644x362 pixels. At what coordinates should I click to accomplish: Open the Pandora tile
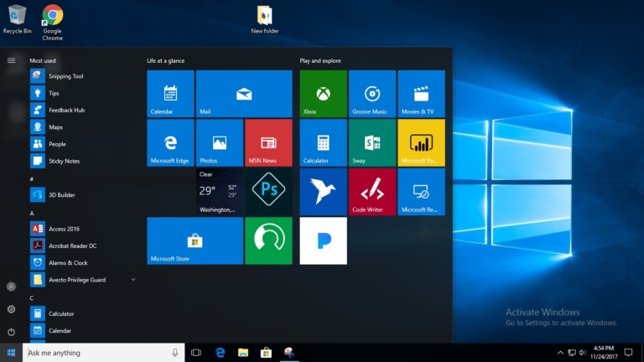(323, 241)
